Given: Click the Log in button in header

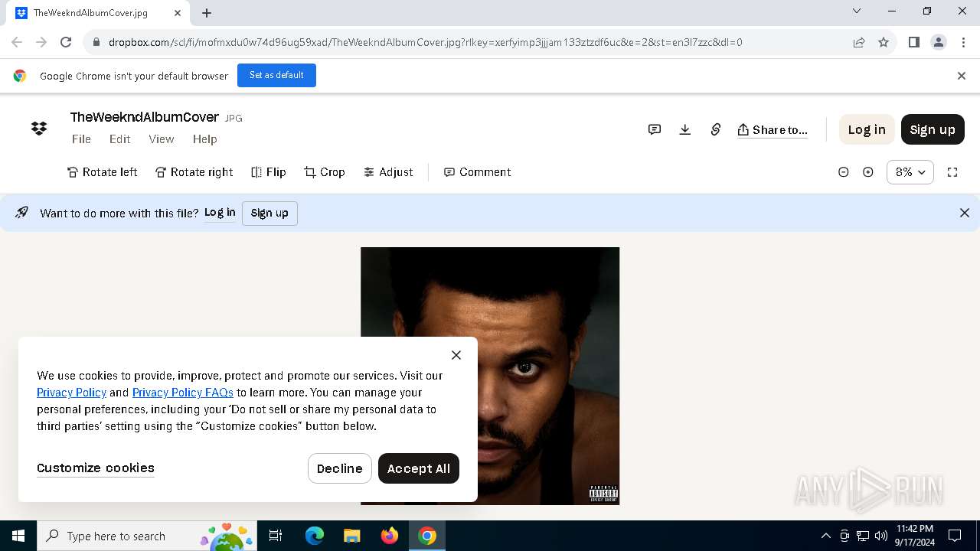Looking at the screenshot, I should pyautogui.click(x=867, y=129).
